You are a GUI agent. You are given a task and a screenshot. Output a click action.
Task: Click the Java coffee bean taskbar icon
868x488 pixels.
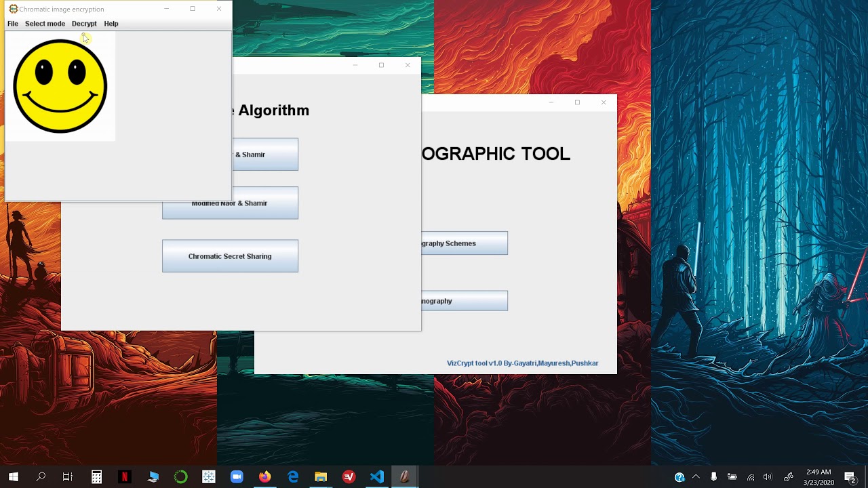coord(405,477)
